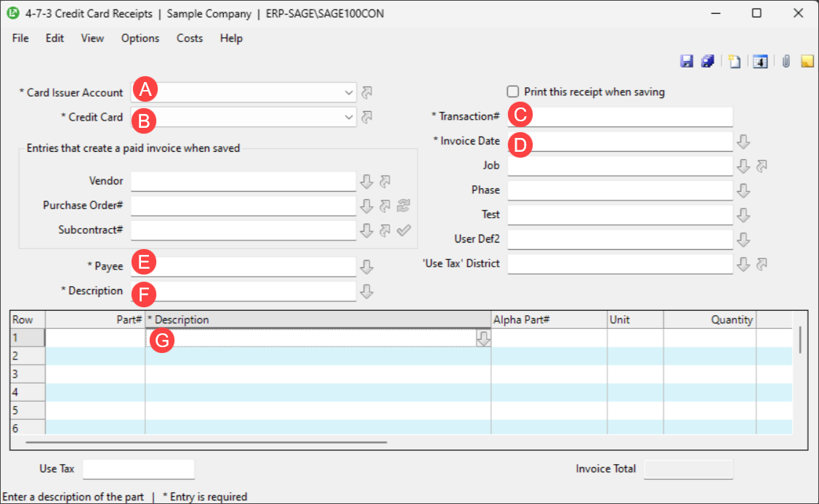Open the Edit menu
The image size is (819, 504).
point(55,38)
